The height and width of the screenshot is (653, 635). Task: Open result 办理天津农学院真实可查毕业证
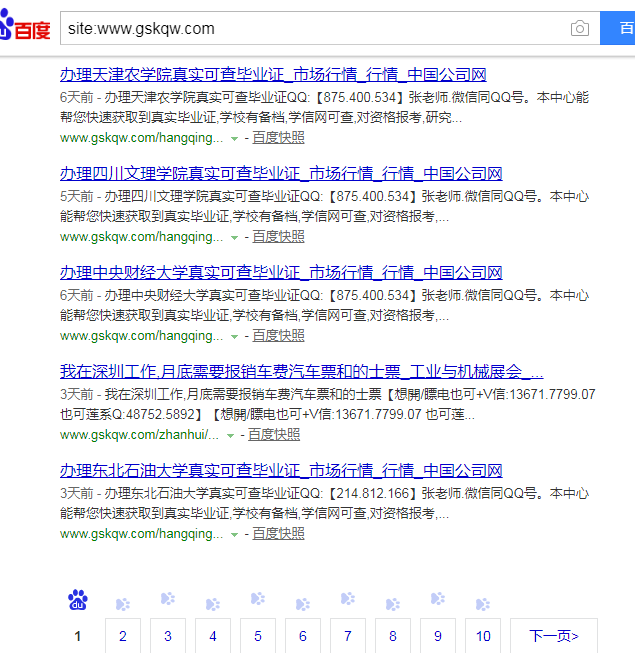point(273,75)
